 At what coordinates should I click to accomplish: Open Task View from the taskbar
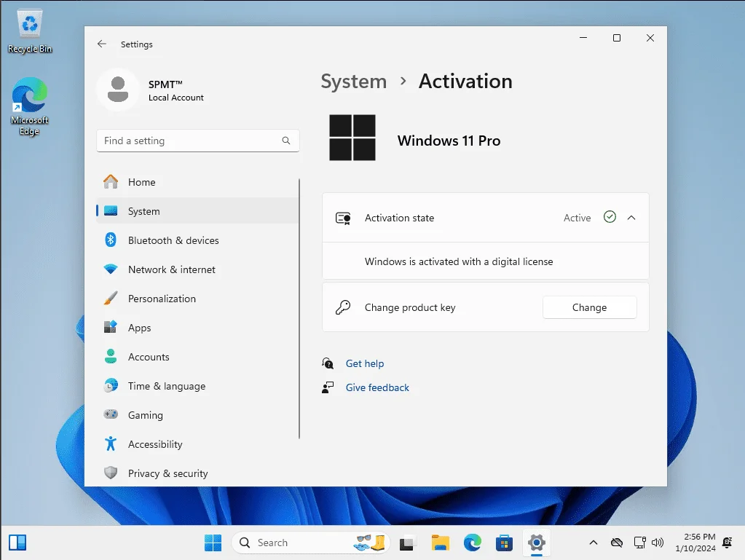pos(406,543)
